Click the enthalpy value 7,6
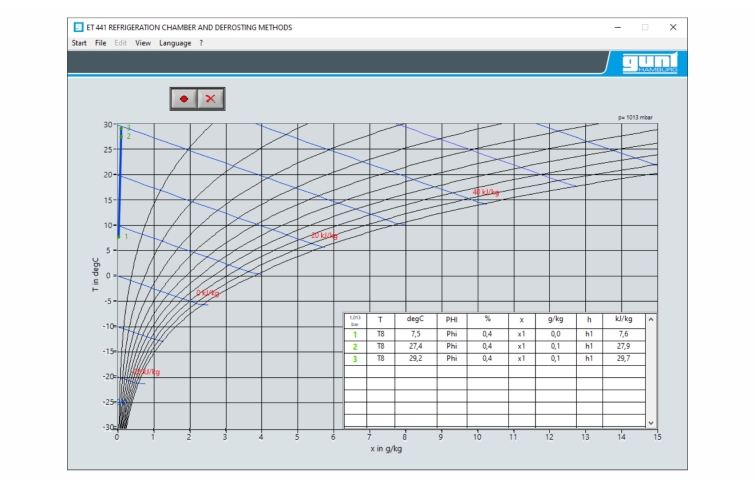The image size is (755, 488). tap(624, 334)
